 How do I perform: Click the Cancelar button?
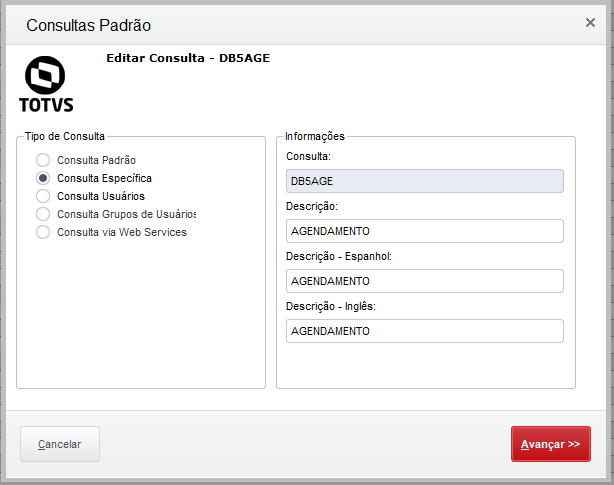point(60,444)
